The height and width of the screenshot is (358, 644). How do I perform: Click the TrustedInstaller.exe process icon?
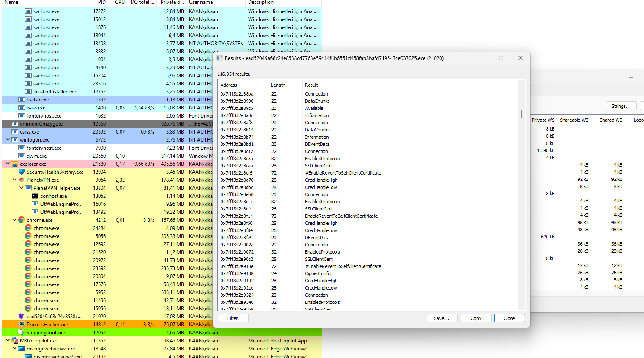(28, 92)
